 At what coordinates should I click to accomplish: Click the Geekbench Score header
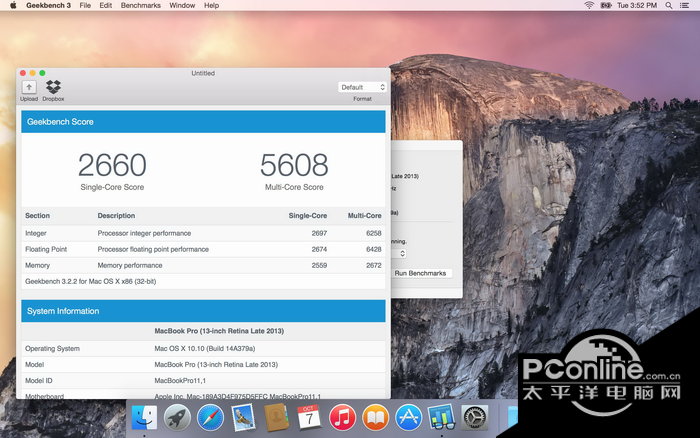[x=203, y=121]
